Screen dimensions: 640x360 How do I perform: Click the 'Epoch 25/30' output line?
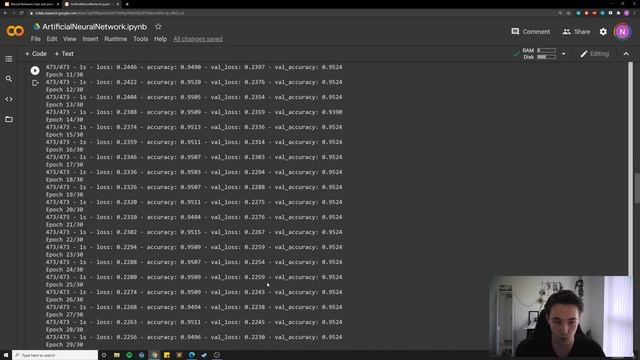[x=64, y=285]
